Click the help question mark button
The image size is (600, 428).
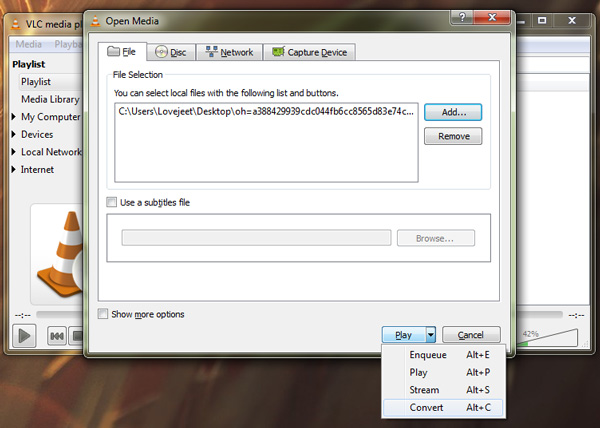click(x=462, y=18)
